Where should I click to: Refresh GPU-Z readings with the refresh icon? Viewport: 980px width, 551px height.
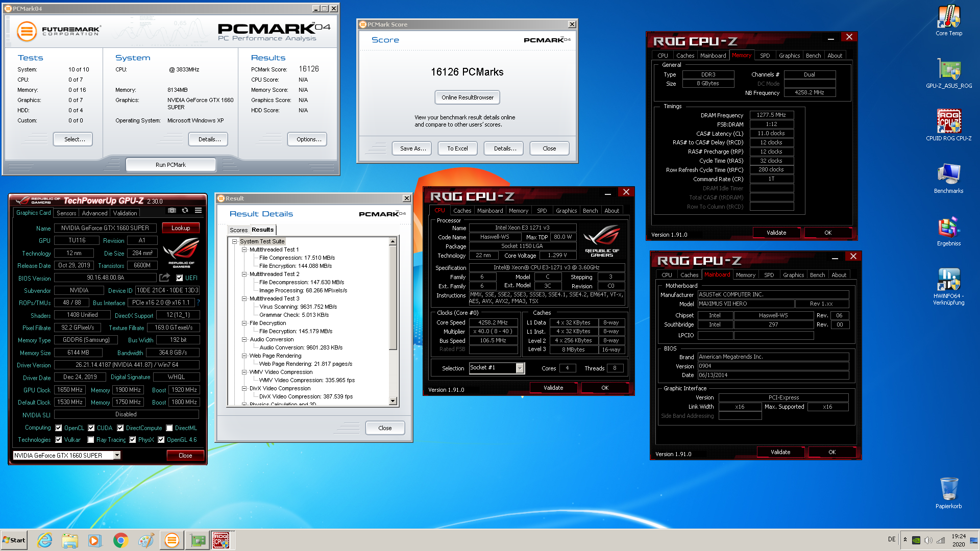pos(185,210)
